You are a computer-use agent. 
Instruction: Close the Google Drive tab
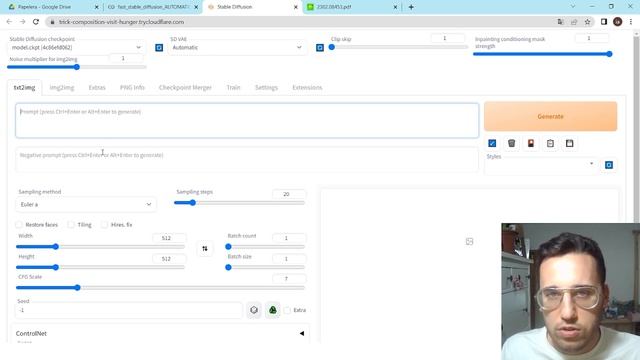click(97, 7)
